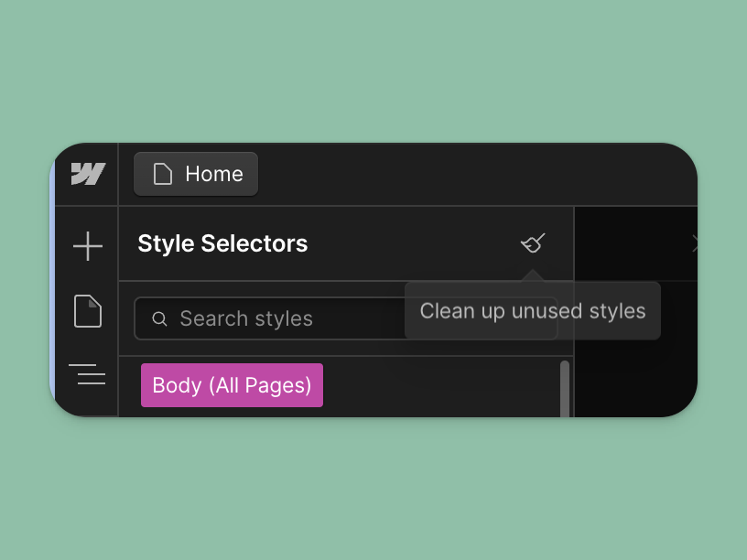
Task: Click the Webflow logo in the top-left corner
Action: [x=87, y=174]
